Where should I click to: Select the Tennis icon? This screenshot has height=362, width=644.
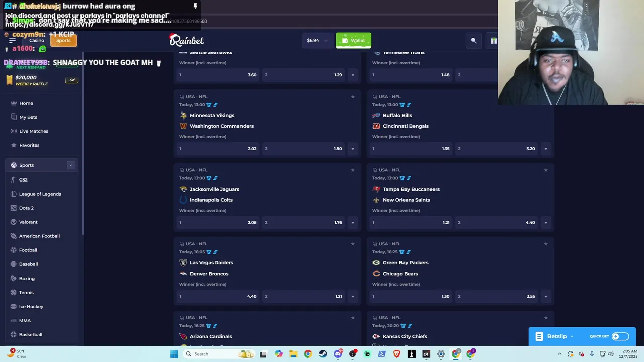(x=14, y=292)
